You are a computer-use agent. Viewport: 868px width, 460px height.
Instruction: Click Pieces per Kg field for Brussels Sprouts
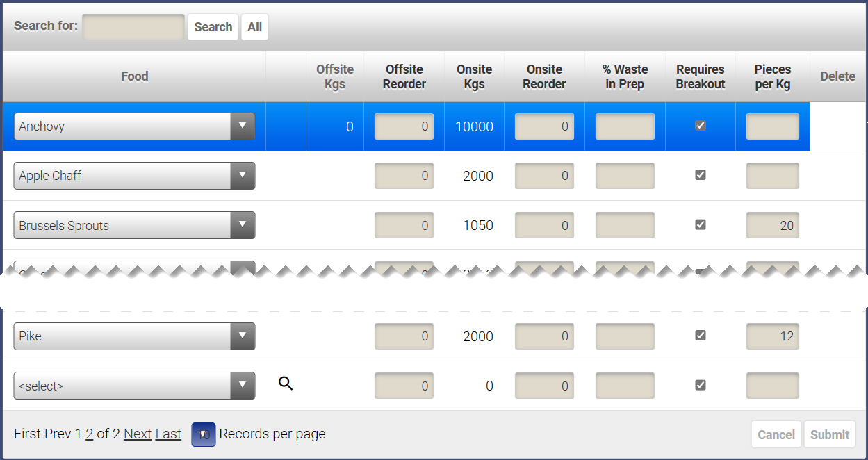[773, 225]
